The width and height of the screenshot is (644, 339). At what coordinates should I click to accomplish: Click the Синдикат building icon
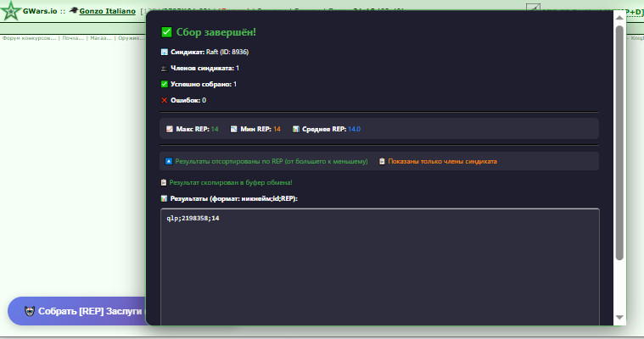pos(165,53)
